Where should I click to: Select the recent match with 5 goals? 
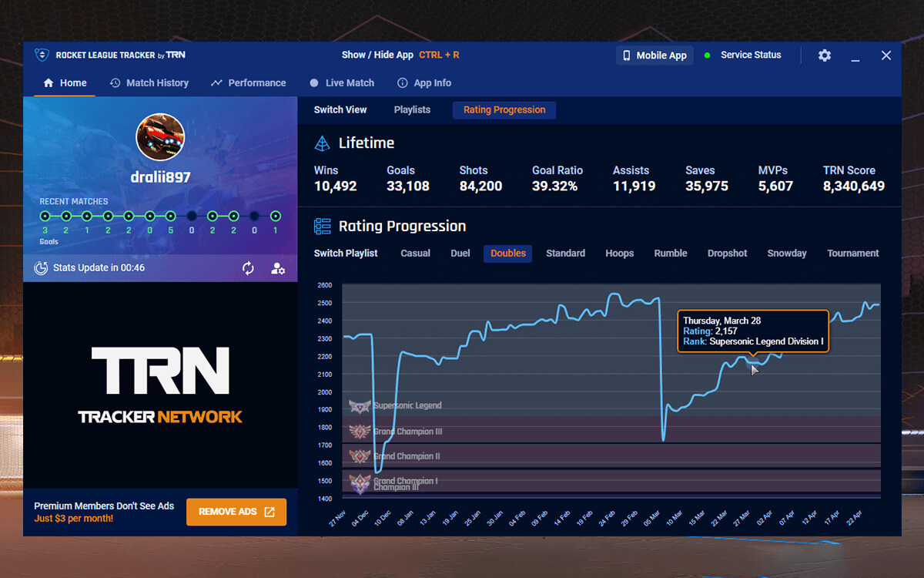[171, 217]
